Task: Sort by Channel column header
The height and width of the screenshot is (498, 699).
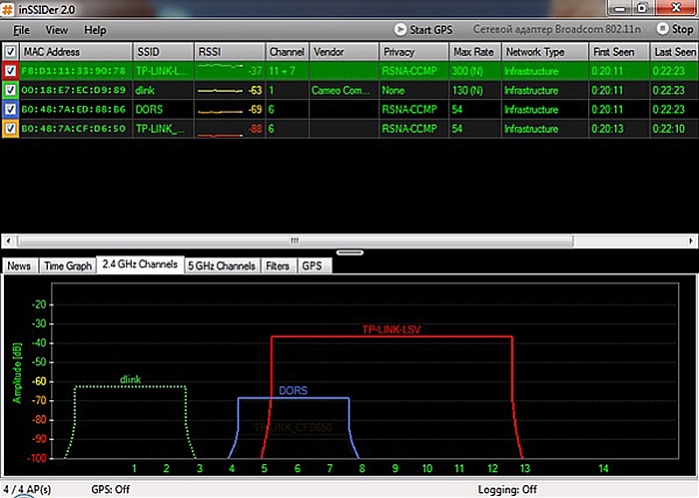Action: pos(287,52)
